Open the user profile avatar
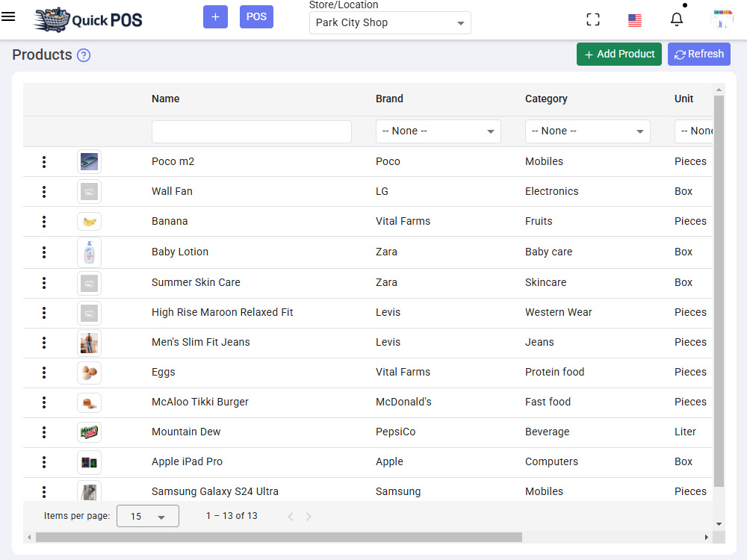 [722, 19]
